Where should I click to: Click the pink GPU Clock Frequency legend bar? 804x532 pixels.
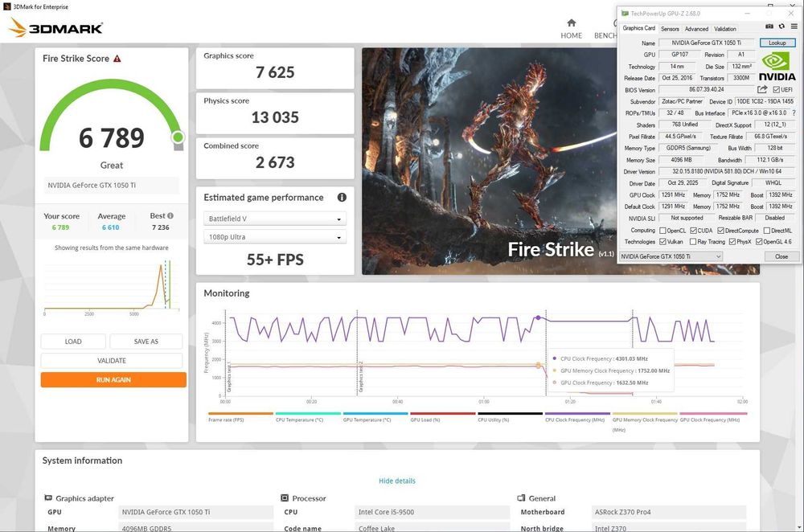[713, 413]
